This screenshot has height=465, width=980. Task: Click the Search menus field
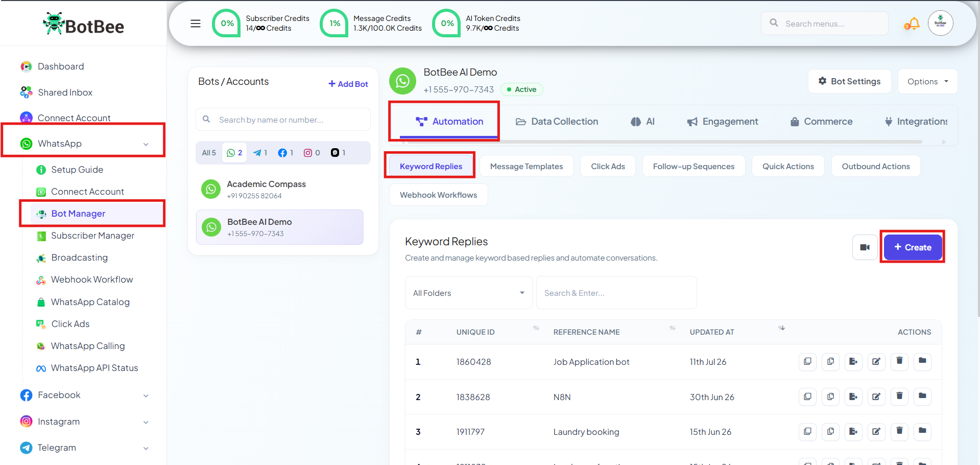pos(824,24)
